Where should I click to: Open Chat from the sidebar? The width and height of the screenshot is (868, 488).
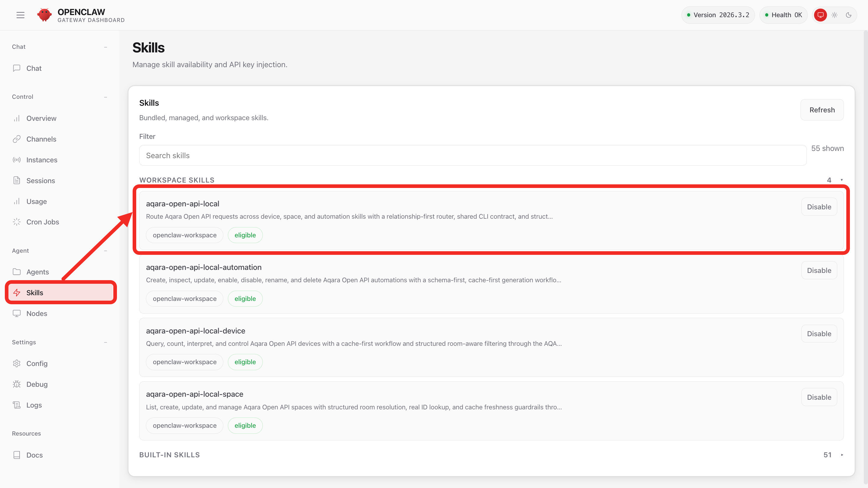click(61, 68)
